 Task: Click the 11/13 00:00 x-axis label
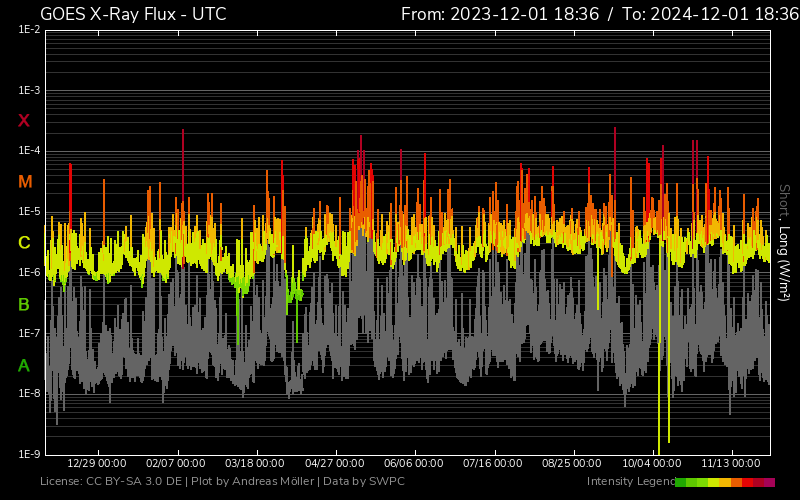(x=731, y=464)
